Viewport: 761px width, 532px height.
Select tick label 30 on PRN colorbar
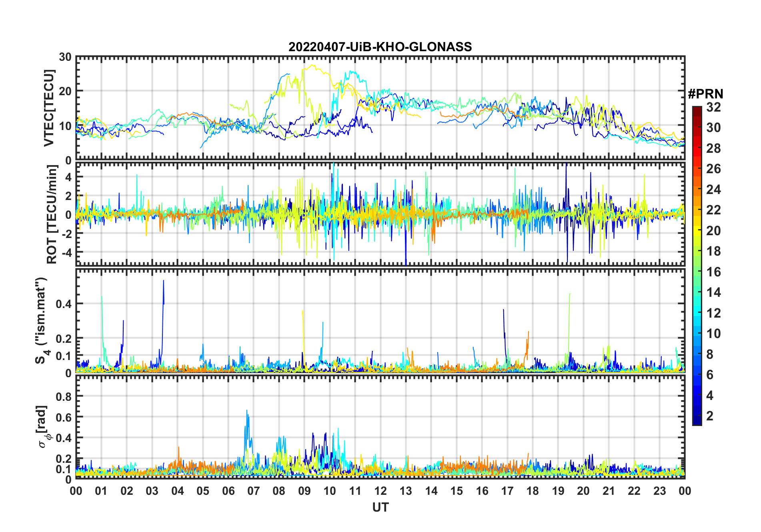coord(713,128)
